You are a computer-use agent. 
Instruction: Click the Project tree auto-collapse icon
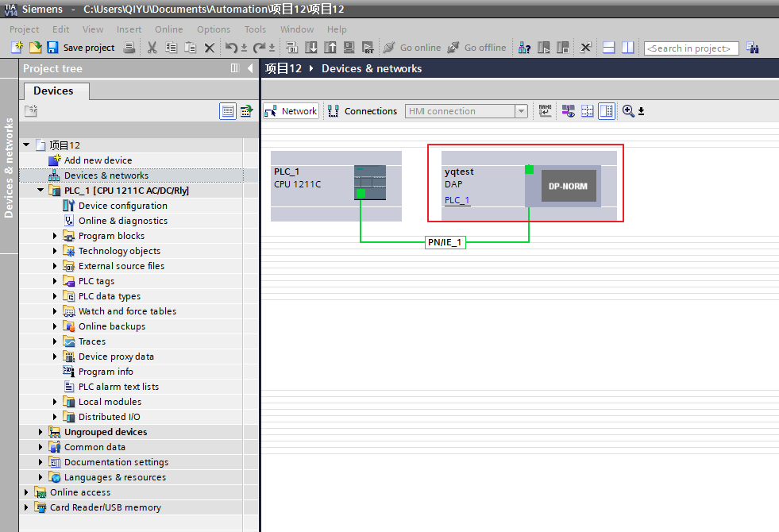click(235, 68)
